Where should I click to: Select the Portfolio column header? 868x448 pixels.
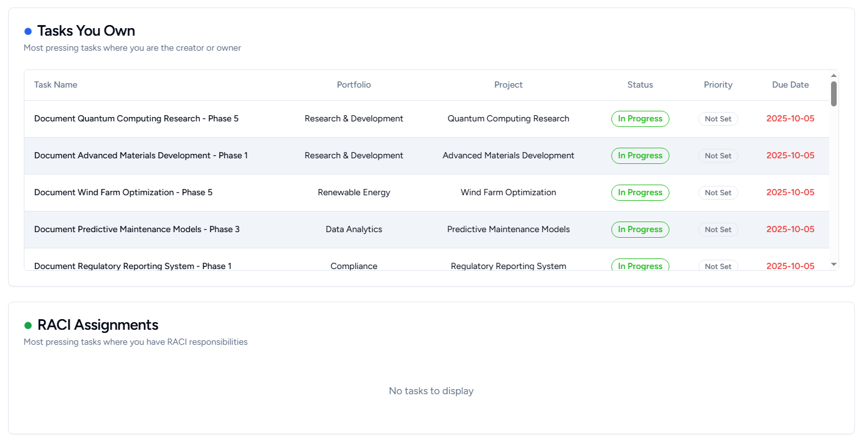point(354,85)
